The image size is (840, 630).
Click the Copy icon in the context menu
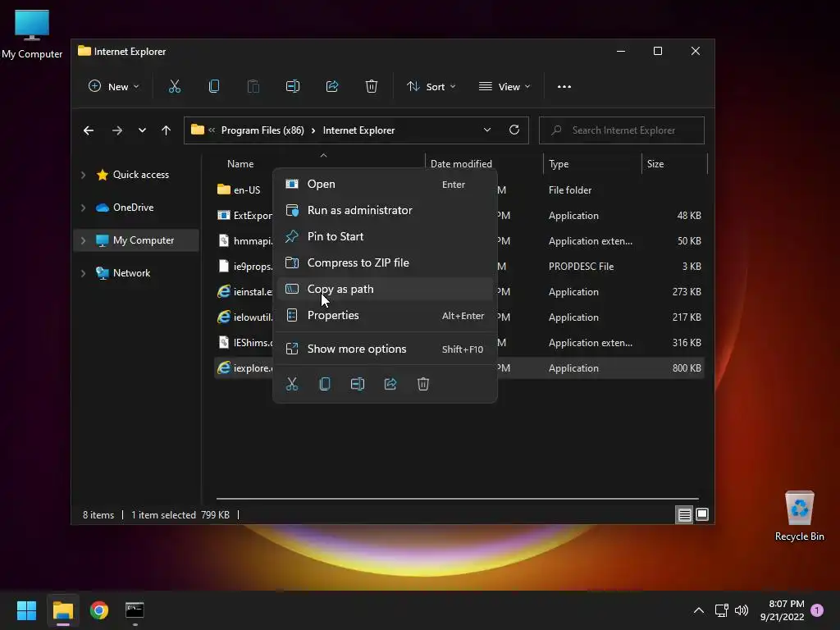point(325,384)
